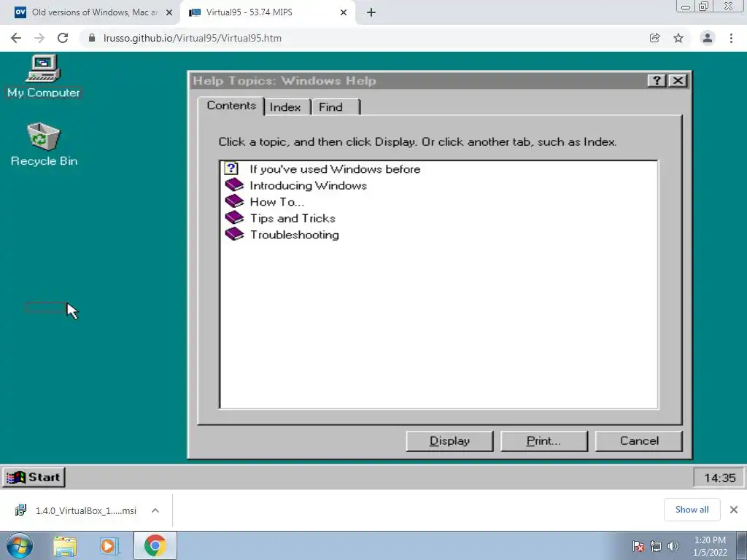The image size is (747, 560).
Task: Close the Old versions of Windows tab
Action: point(169,12)
